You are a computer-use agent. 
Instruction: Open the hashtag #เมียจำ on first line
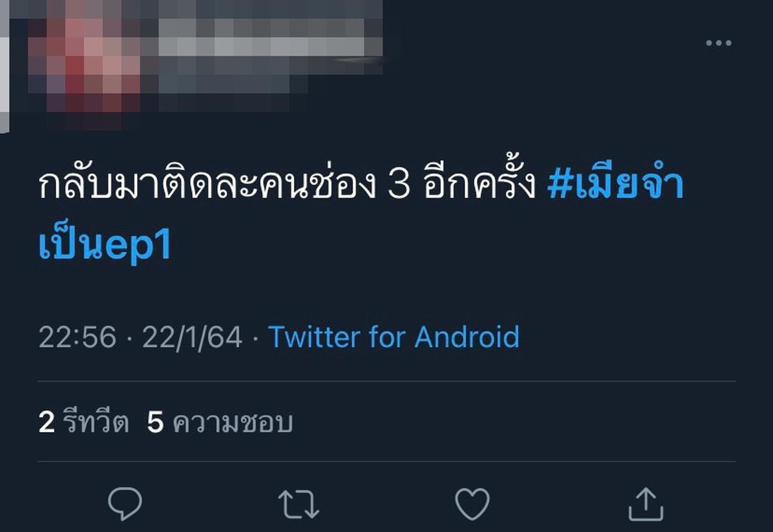pos(615,184)
